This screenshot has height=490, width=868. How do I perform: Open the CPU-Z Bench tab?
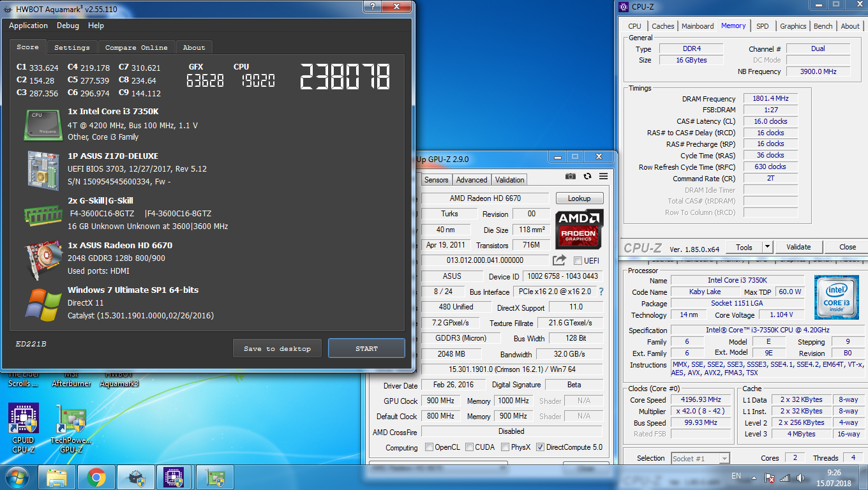click(823, 26)
